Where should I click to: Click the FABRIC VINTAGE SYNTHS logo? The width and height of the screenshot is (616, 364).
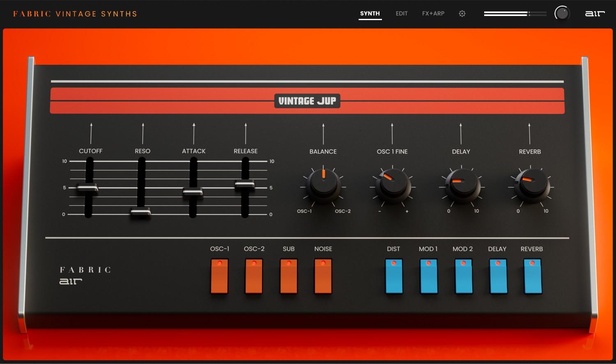[76, 14]
